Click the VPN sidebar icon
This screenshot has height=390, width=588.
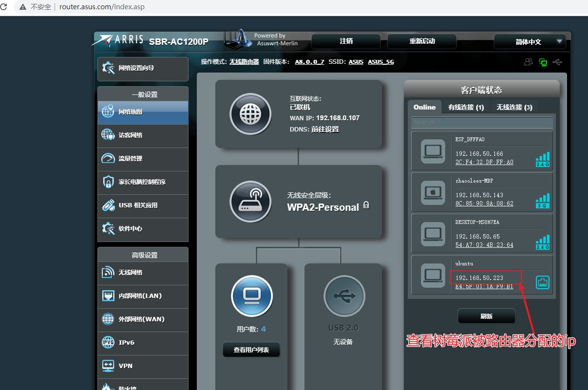point(108,366)
